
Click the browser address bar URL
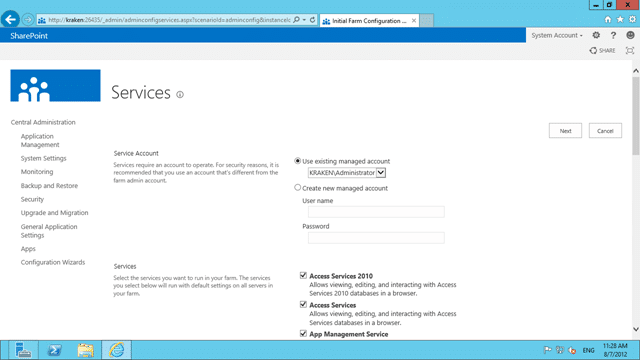point(169,20)
